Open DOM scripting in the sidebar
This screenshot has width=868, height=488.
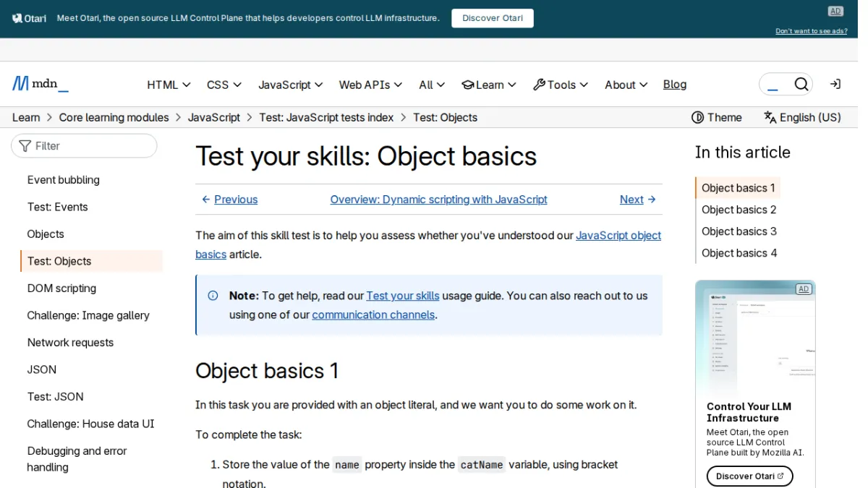pos(61,288)
